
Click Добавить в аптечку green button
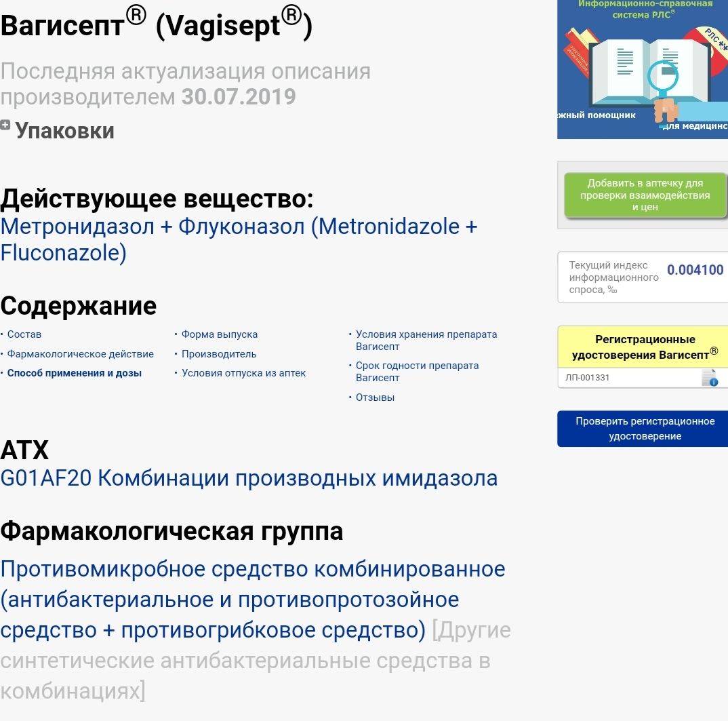645,195
